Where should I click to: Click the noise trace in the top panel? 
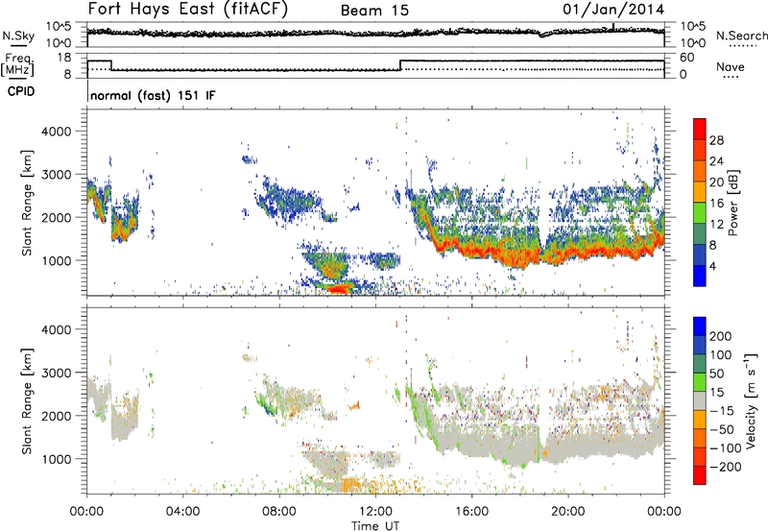tap(375, 33)
